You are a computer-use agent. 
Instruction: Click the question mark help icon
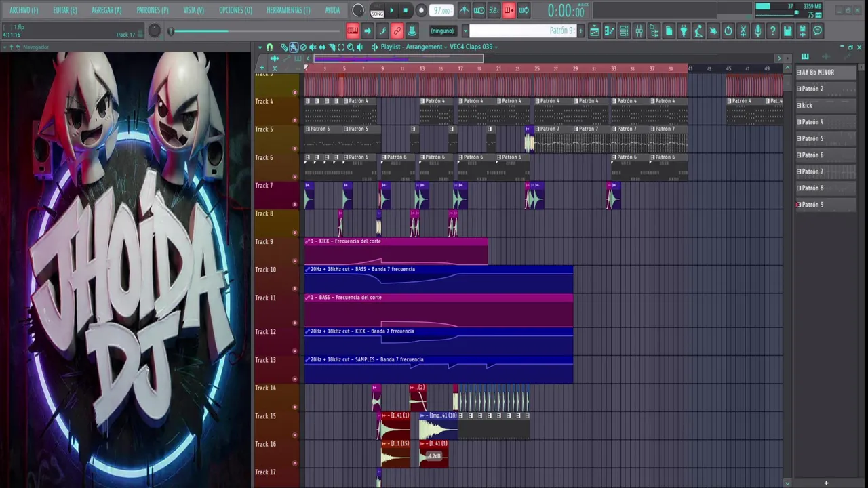click(x=772, y=30)
